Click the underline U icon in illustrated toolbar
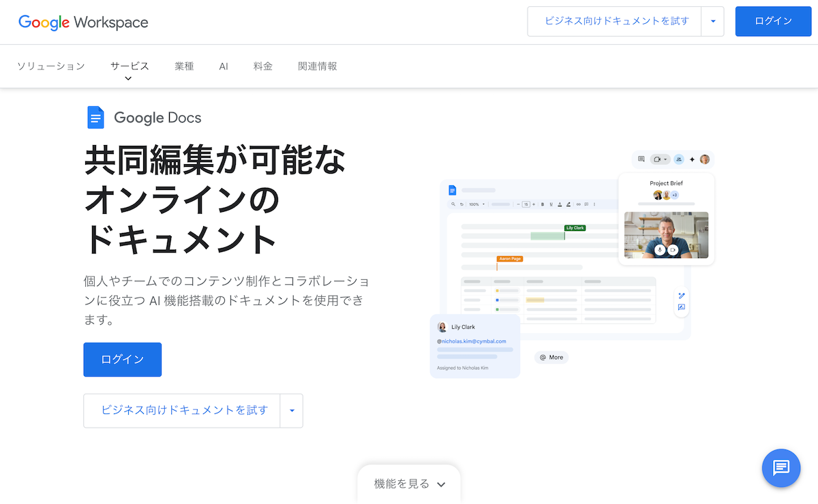This screenshot has height=504, width=818. pyautogui.click(x=551, y=204)
